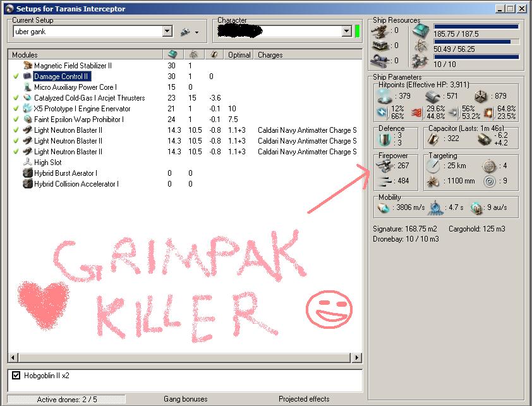Click the volley damage icon showing 484

[x=384, y=181]
